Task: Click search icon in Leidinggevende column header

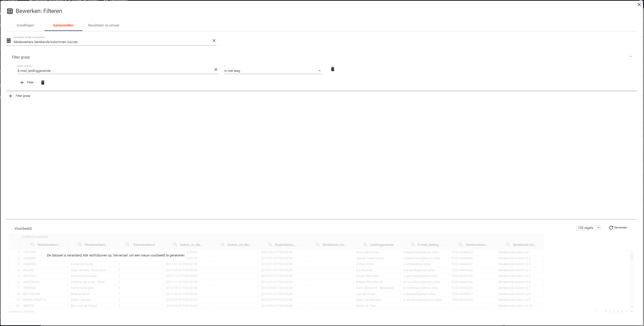Action: tap(365, 245)
